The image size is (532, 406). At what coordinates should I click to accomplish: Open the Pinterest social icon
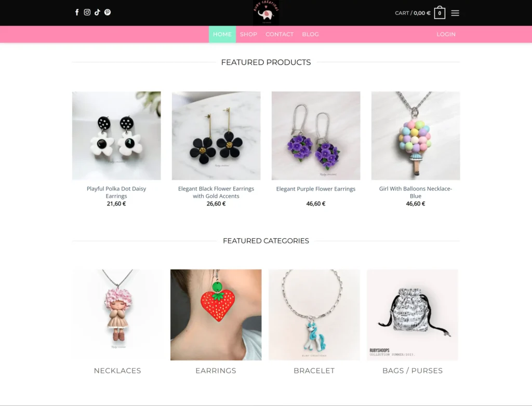click(108, 12)
